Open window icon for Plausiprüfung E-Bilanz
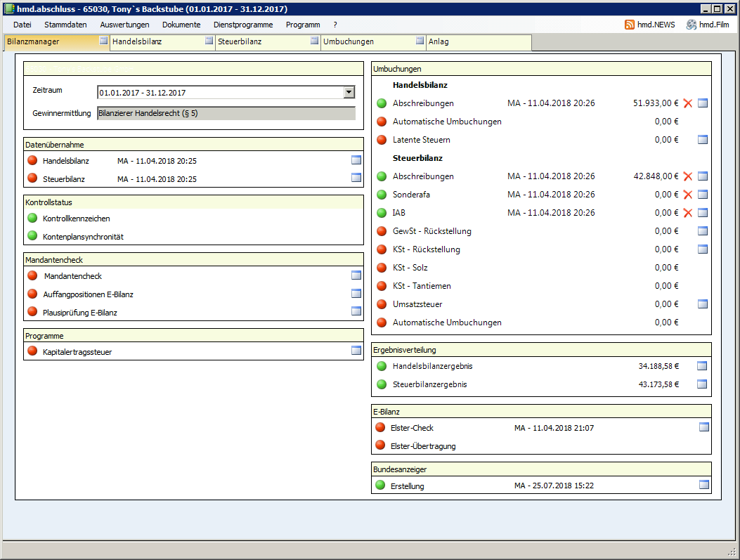The width and height of the screenshot is (740, 560). (x=356, y=312)
